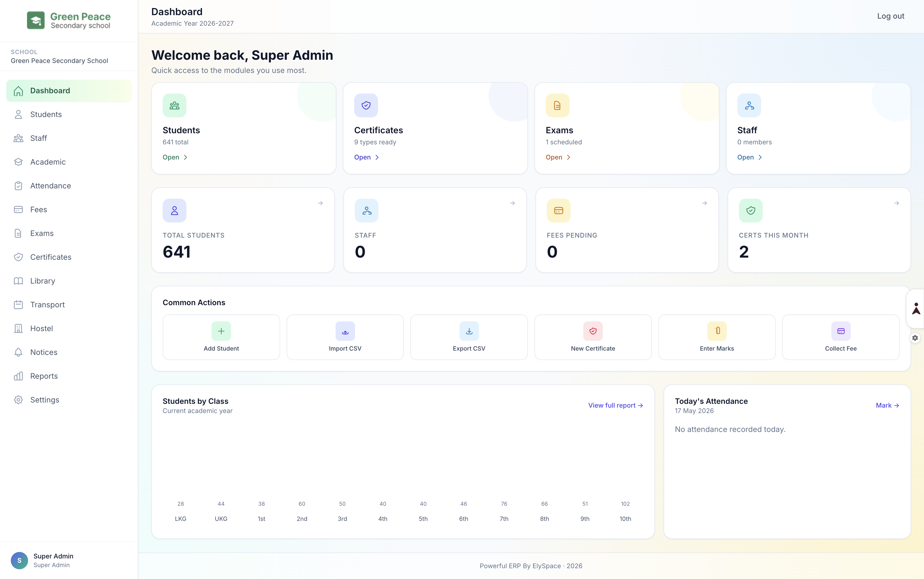The width and height of the screenshot is (924, 579).
Task: Click Powerful ERP By ElySpace footer text
Action: [x=531, y=566]
